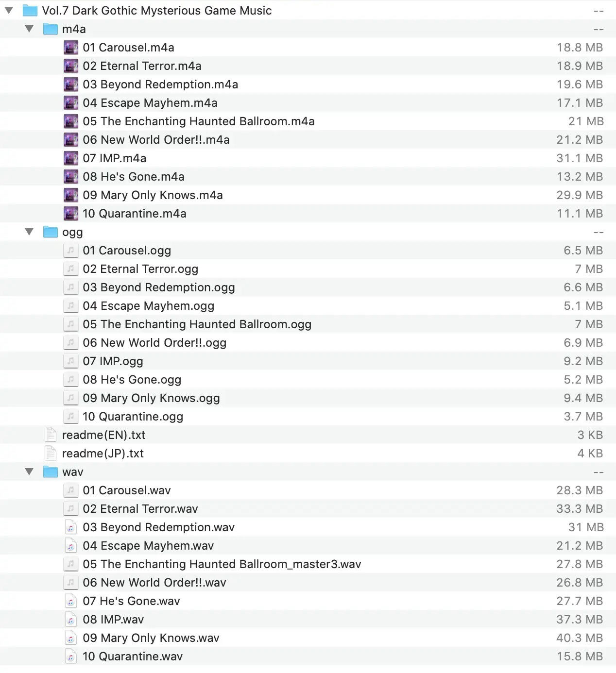The width and height of the screenshot is (616, 673).
Task: Click the ogg folder icon
Action: point(50,232)
